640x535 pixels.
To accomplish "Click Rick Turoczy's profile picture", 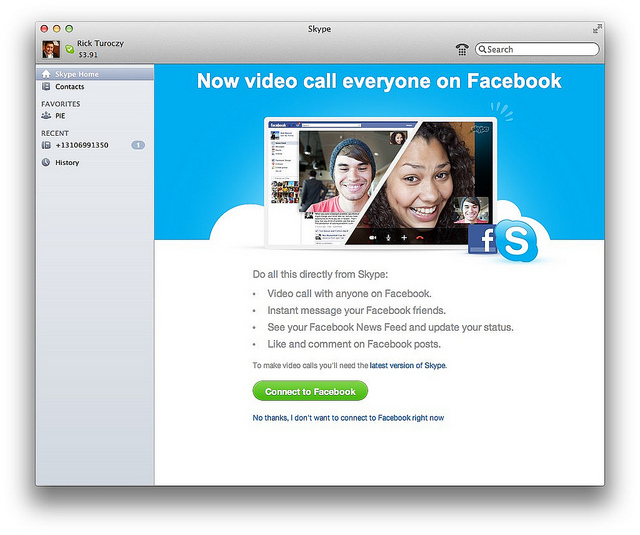I will click(x=50, y=49).
